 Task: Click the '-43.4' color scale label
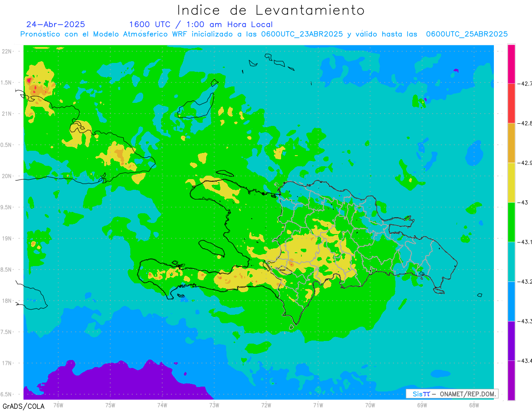[525, 360]
